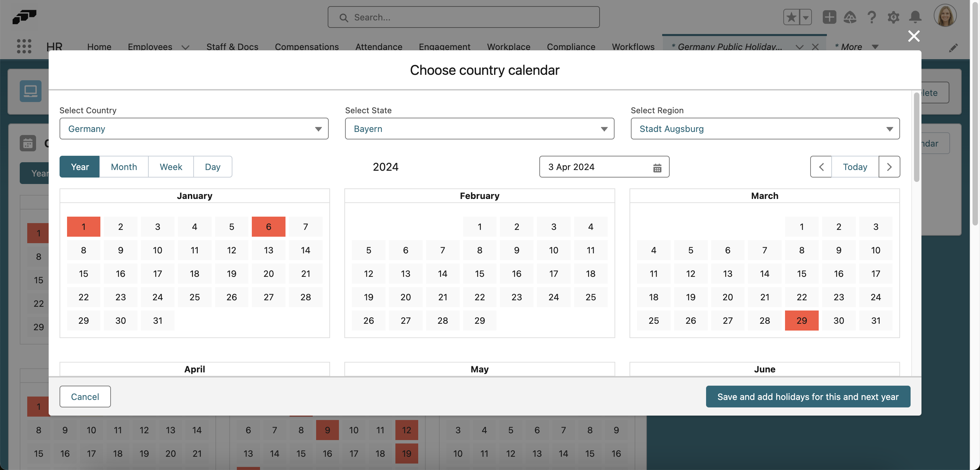Click the favorites star icon
This screenshot has height=470, width=980.
coord(791,17)
